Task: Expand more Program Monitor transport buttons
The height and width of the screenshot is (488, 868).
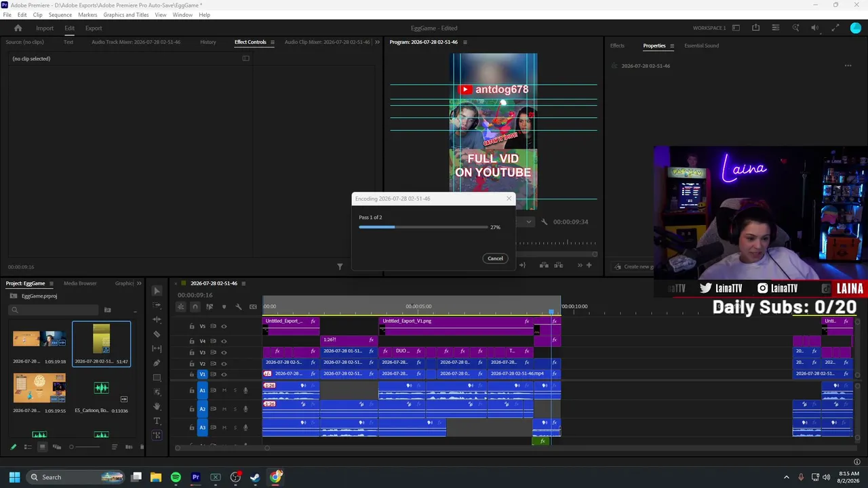Action: [580, 265]
